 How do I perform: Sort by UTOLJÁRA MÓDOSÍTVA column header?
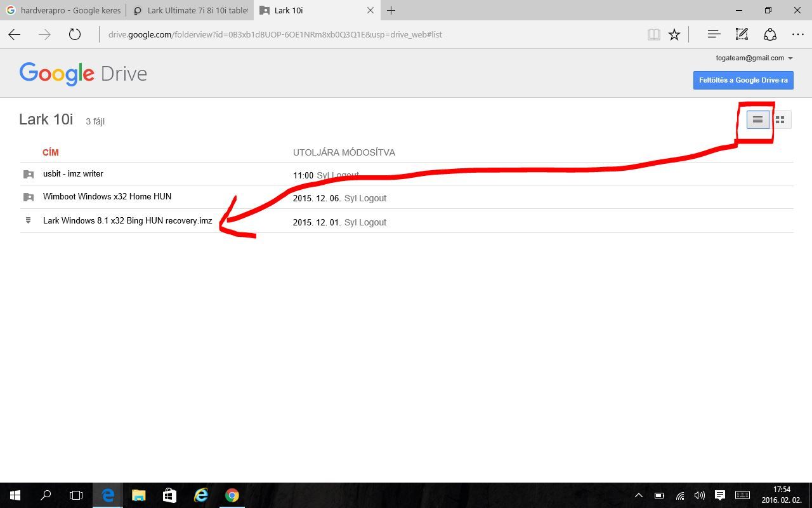click(x=344, y=152)
